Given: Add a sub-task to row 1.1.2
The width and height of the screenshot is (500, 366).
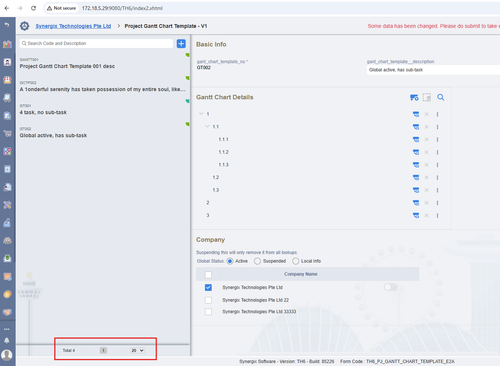Looking at the screenshot, I should pos(416,152).
